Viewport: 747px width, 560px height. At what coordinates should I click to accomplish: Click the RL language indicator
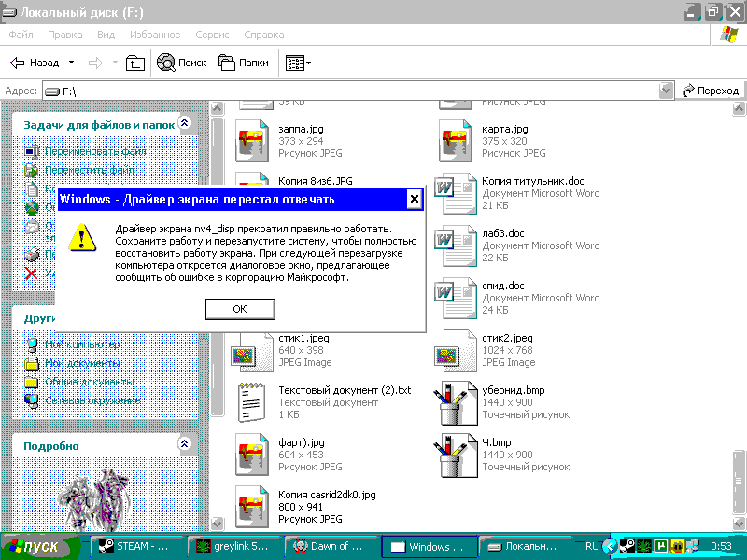coord(591,547)
